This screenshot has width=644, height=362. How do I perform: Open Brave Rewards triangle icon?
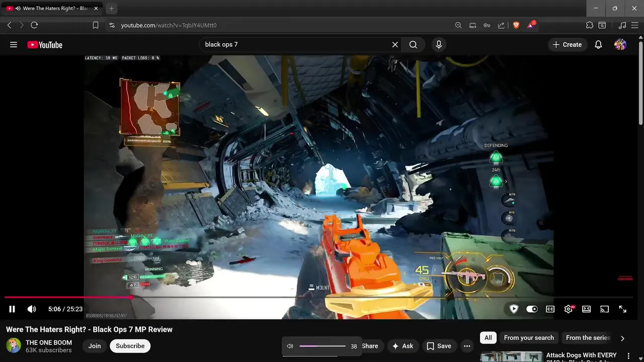[x=531, y=25]
